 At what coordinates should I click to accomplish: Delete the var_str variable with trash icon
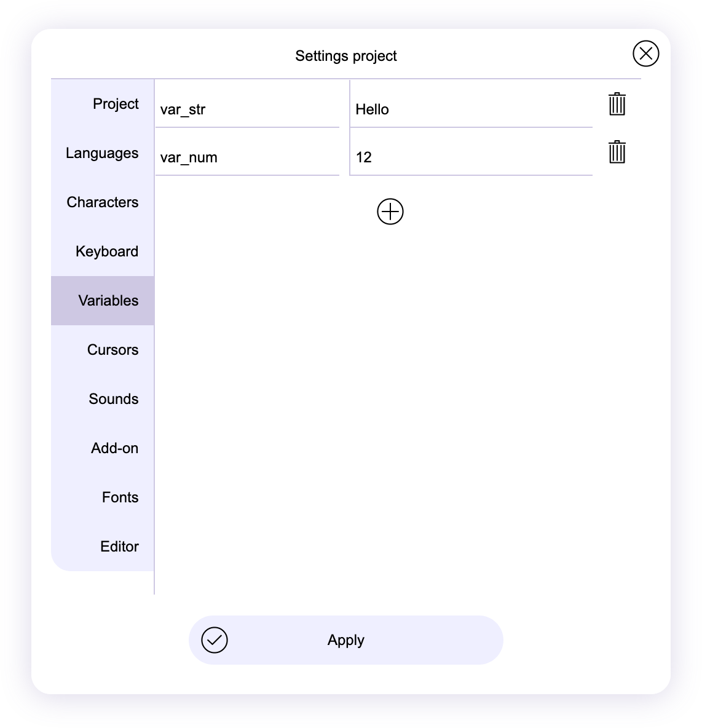(617, 105)
